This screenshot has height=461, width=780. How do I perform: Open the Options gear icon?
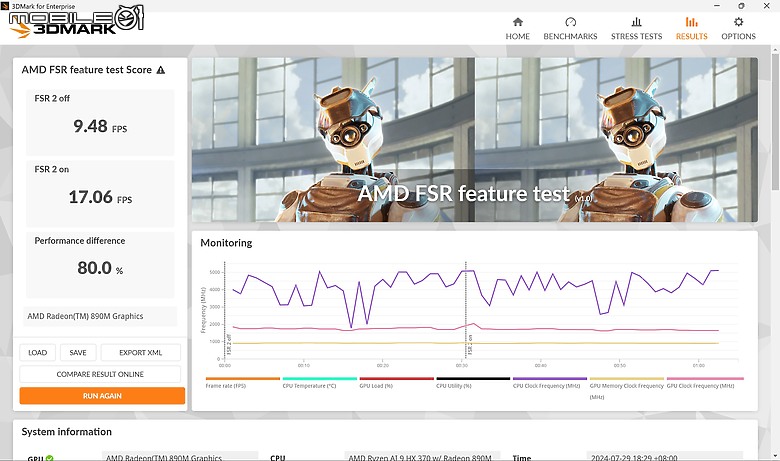pos(738,22)
